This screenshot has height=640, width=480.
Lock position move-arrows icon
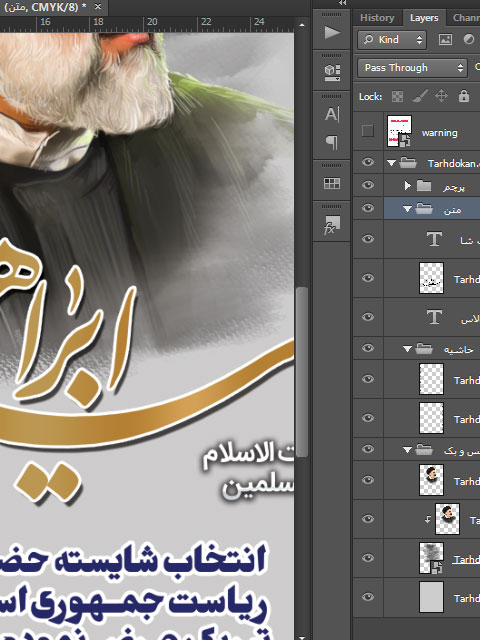(441, 96)
